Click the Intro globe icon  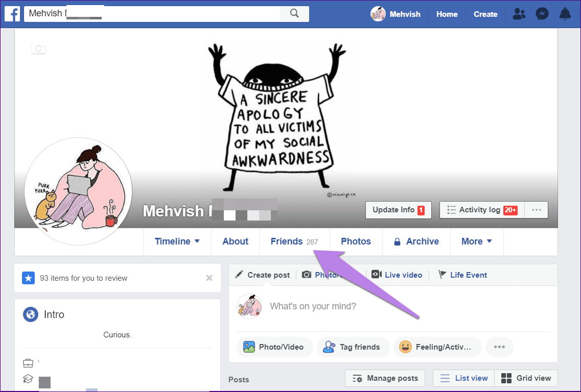pos(31,314)
